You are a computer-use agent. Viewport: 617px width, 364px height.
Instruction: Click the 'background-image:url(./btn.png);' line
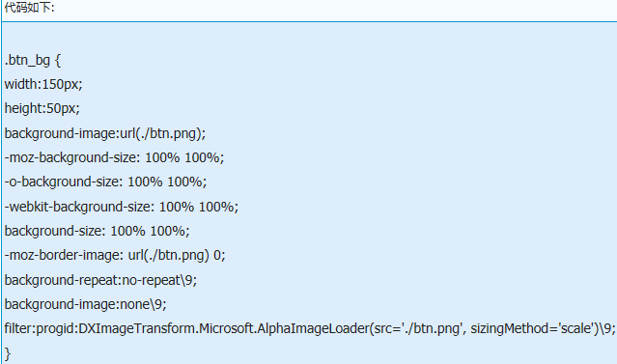pos(105,133)
